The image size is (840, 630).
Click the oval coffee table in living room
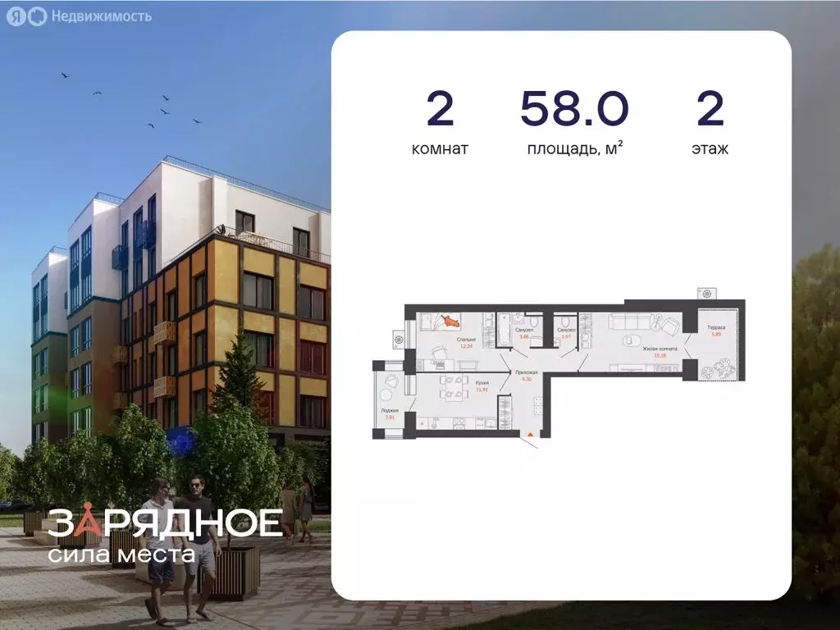[x=631, y=340]
